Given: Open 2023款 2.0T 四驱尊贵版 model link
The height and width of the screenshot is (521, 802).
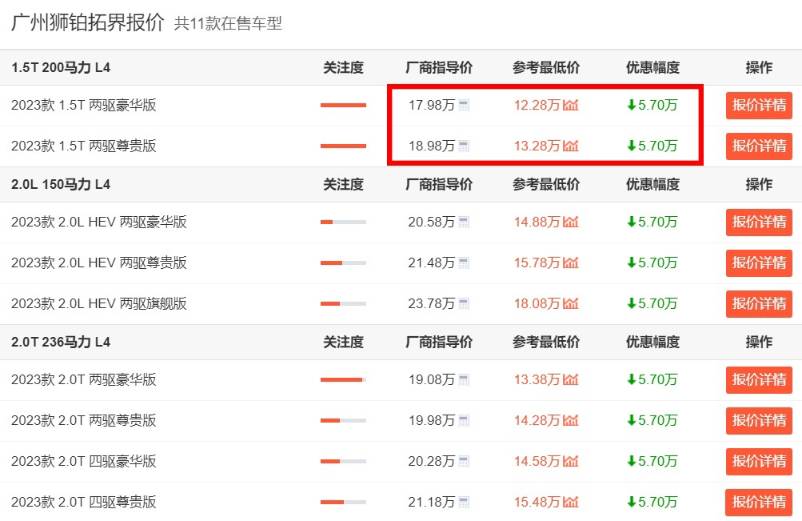Looking at the screenshot, I should tap(84, 502).
